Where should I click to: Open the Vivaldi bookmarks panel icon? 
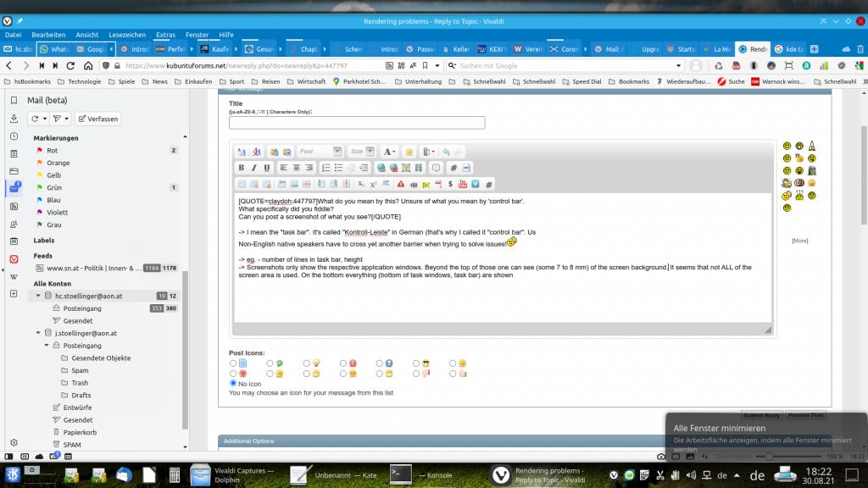point(14,99)
